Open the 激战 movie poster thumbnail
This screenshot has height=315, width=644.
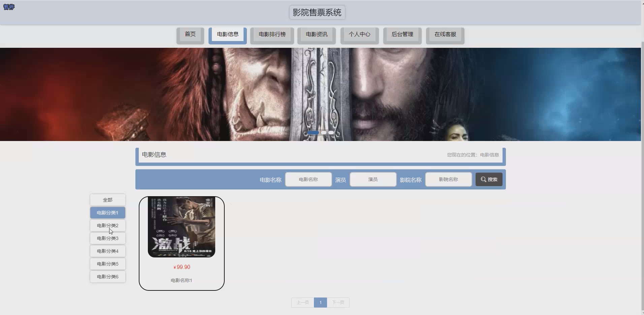pyautogui.click(x=182, y=227)
